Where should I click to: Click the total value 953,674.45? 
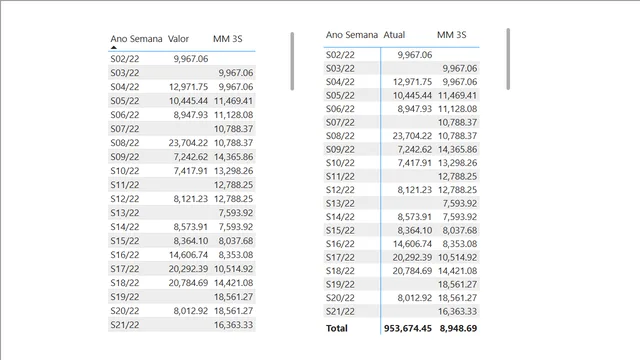pyautogui.click(x=408, y=328)
